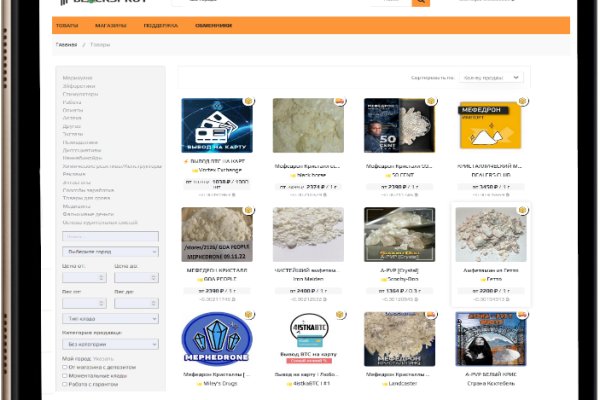
Task: Click the 'Цена от' minimum price field
Action: (x=84, y=280)
